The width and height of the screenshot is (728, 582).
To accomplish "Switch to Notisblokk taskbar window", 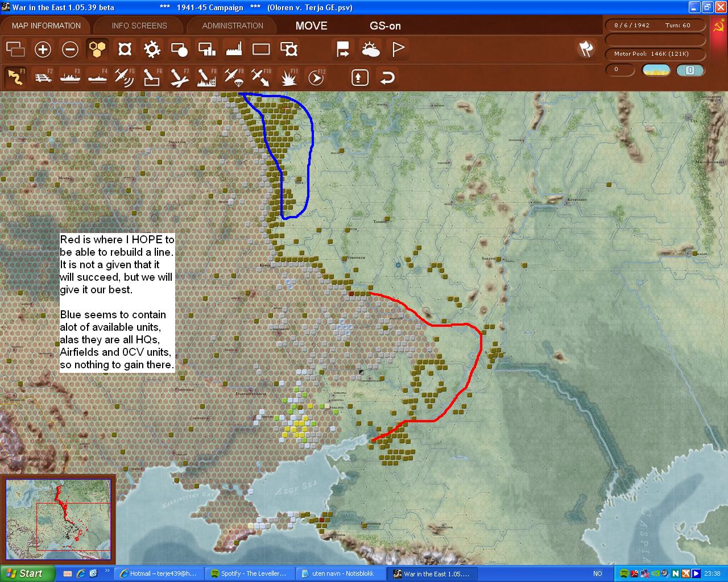I will coord(341,573).
